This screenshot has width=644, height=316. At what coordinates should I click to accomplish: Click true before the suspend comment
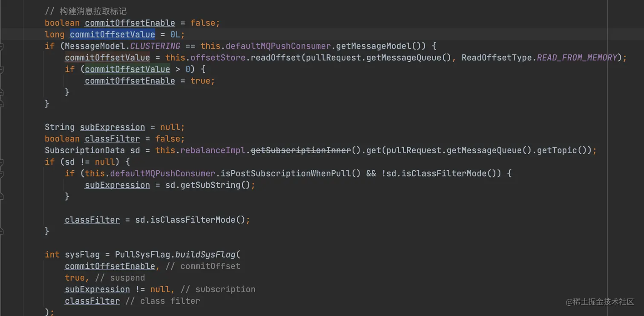pyautogui.click(x=75, y=278)
